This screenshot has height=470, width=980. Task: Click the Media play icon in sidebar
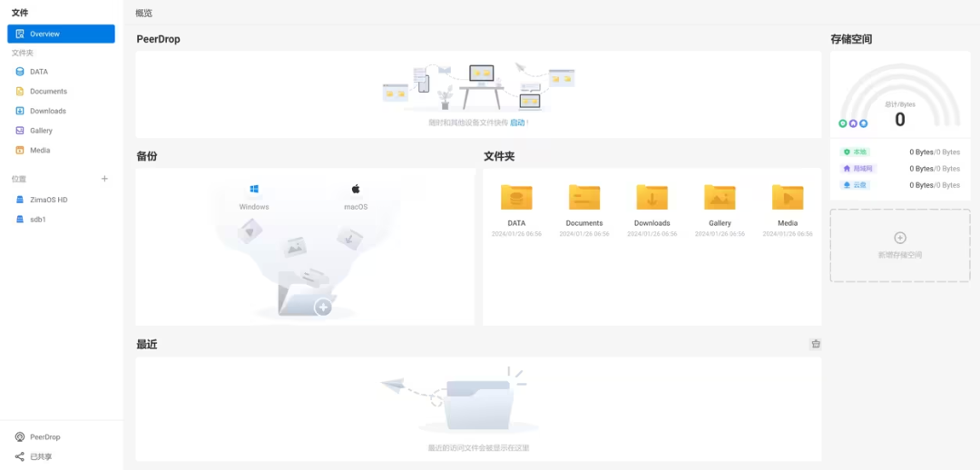click(19, 150)
